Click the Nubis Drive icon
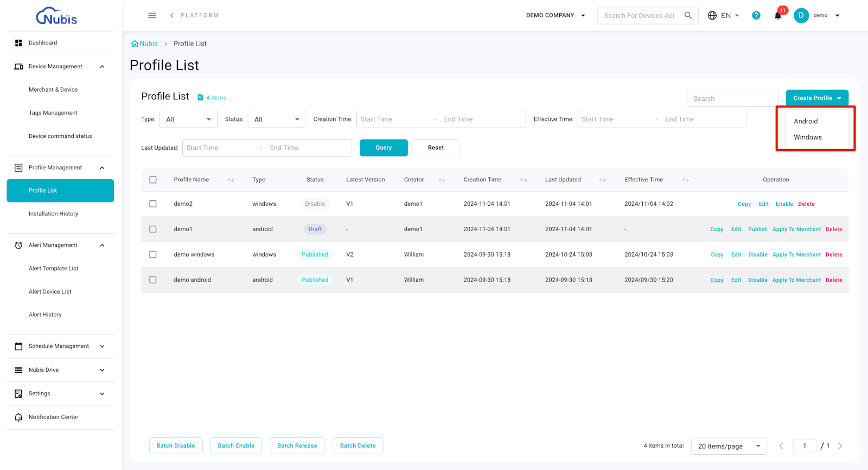The height and width of the screenshot is (470, 868). click(18, 370)
